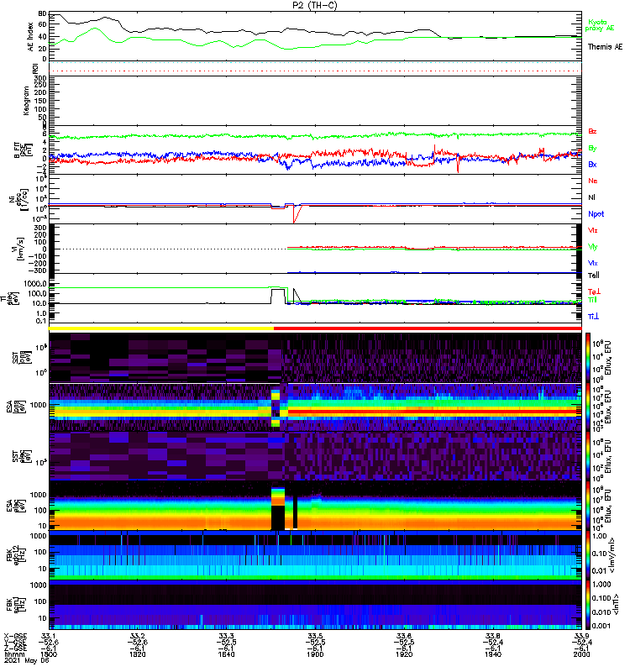Click the 'FBK edc12 [Hz]' axis label
The width and height of the screenshot is (630, 672).
click(x=16, y=555)
